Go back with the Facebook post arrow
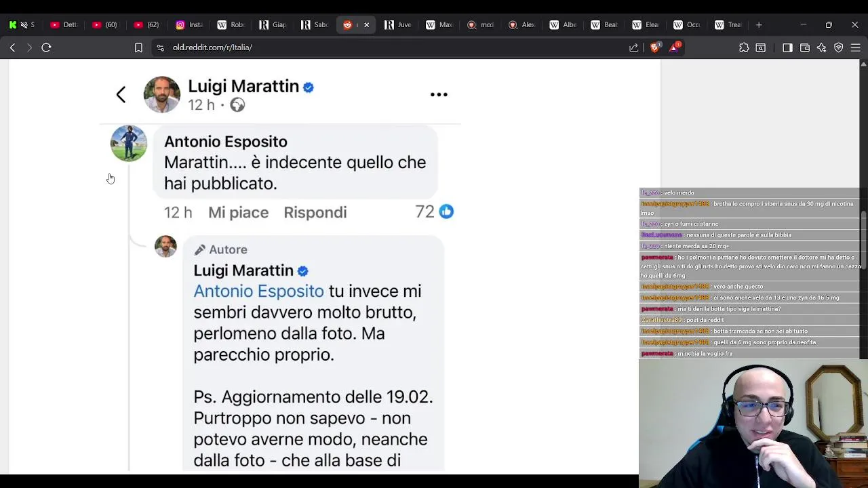868x488 pixels. (121, 94)
